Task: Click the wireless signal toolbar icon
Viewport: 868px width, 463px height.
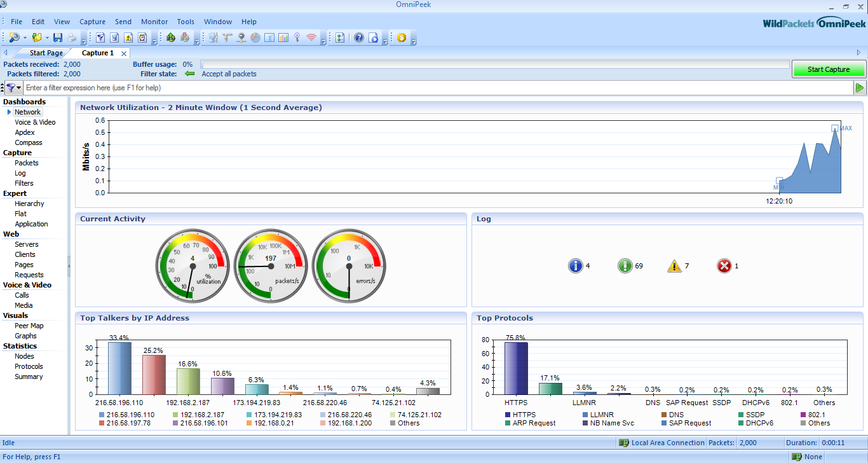Action: pyautogui.click(x=311, y=38)
